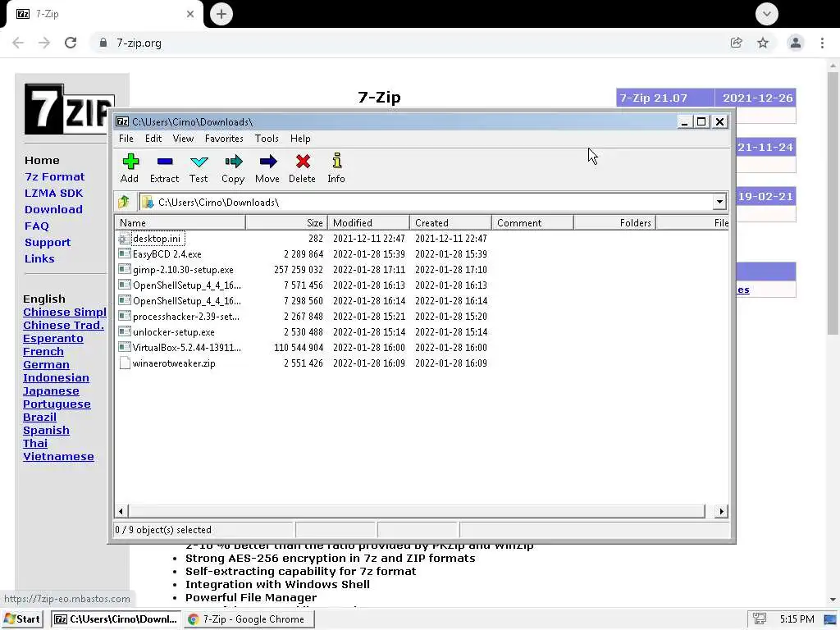Click the Copy toolbar icon

coord(233,162)
